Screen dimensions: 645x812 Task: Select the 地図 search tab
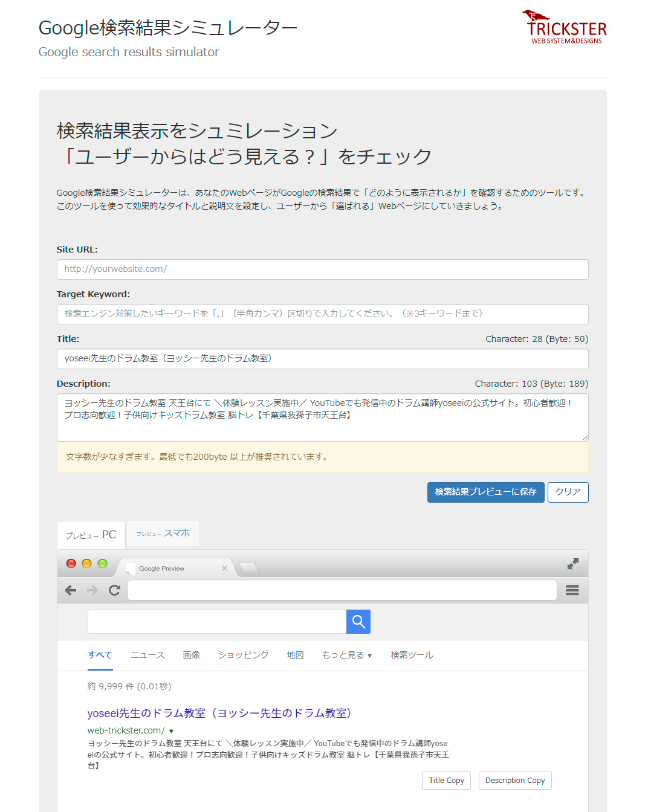tap(296, 655)
